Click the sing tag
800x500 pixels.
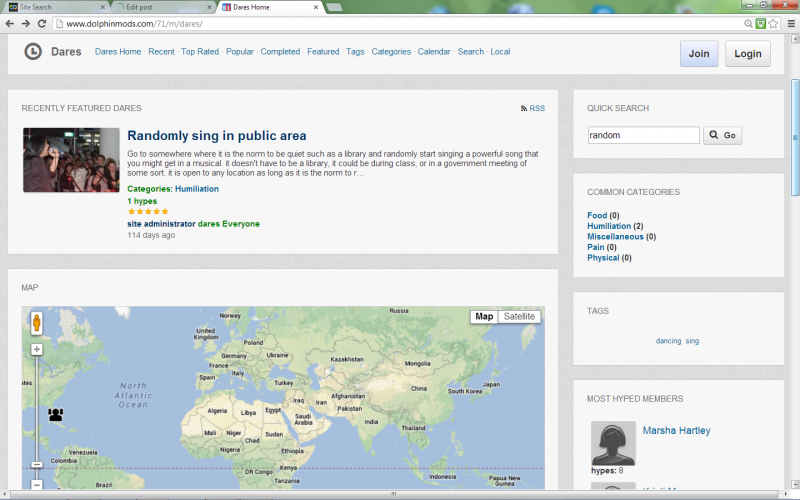692,341
